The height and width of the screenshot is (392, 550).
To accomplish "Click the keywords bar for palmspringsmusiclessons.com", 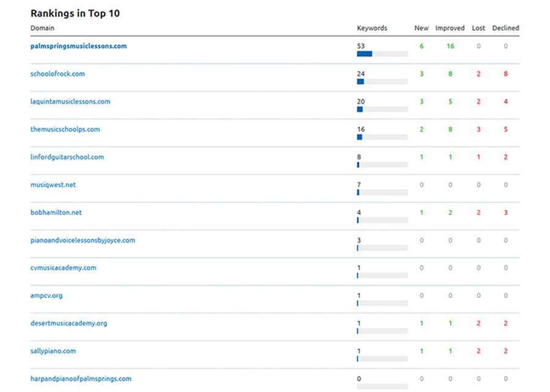I will (383, 54).
